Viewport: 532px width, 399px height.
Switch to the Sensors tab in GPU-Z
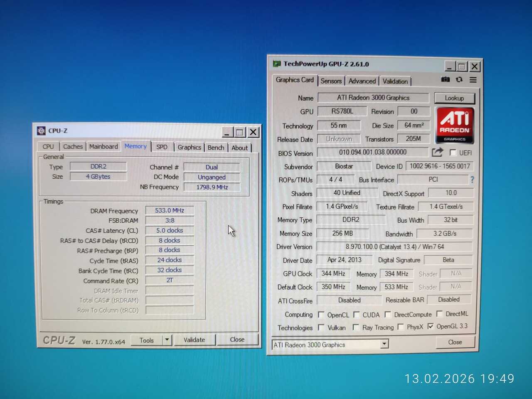(x=331, y=81)
